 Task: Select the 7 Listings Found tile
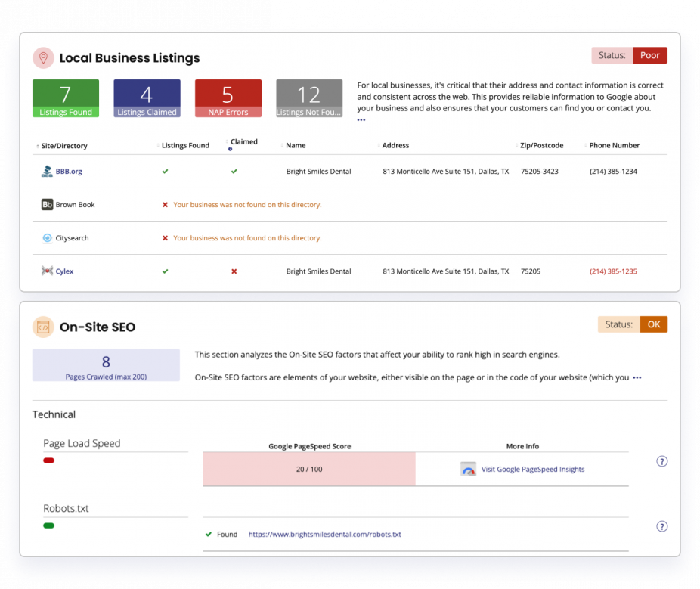point(66,98)
